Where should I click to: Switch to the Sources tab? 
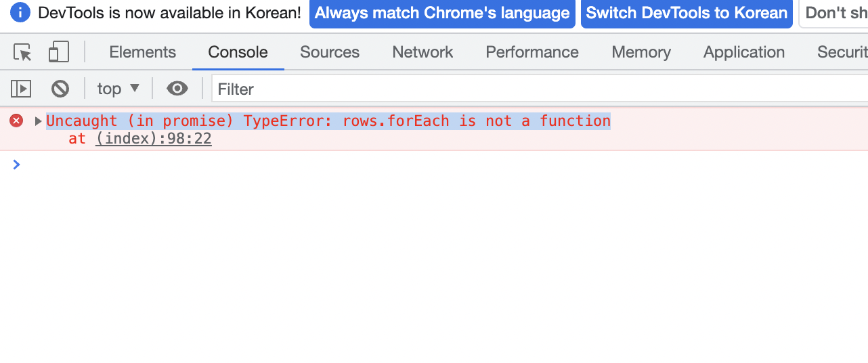[330, 52]
